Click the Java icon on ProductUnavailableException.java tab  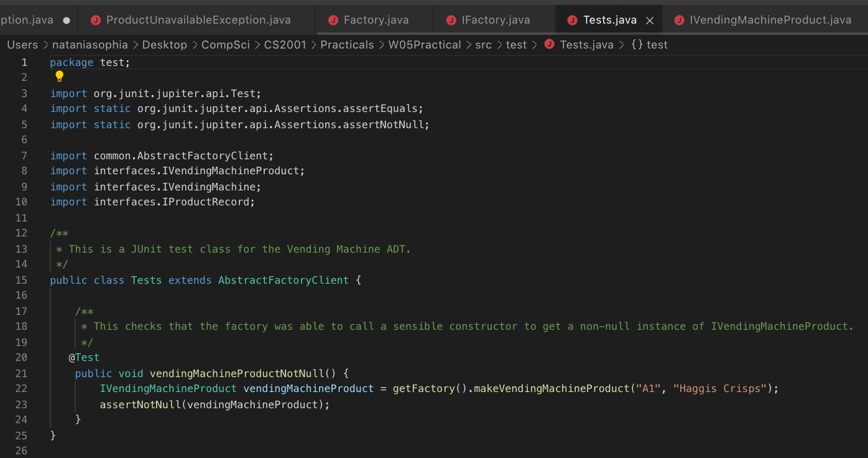click(96, 21)
